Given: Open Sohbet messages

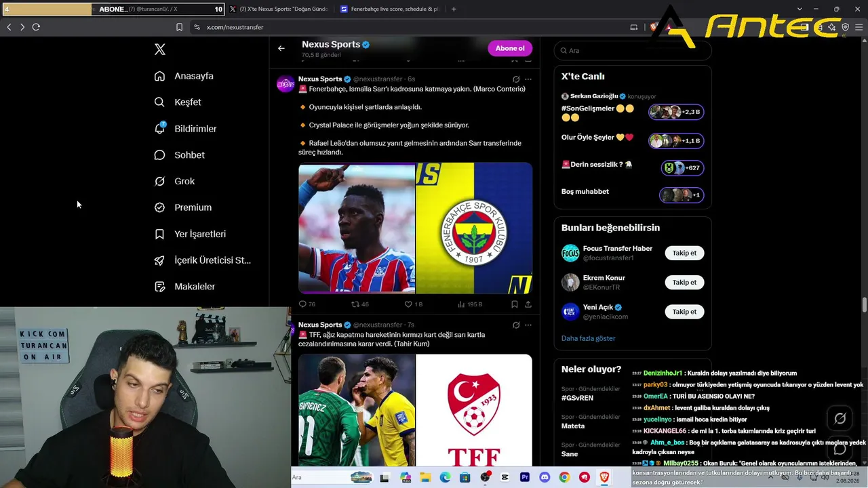Looking at the screenshot, I should pyautogui.click(x=179, y=155).
